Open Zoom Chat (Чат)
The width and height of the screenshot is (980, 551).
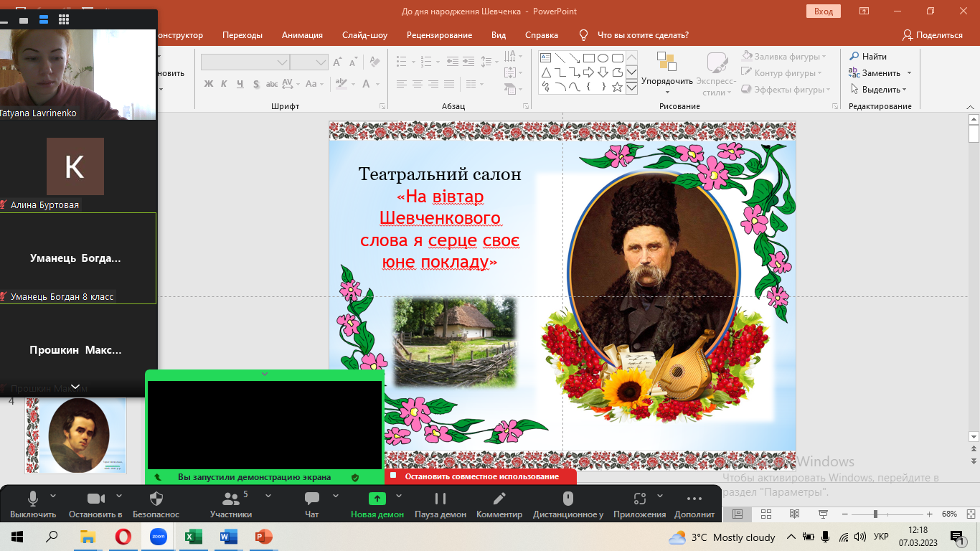[x=311, y=504]
